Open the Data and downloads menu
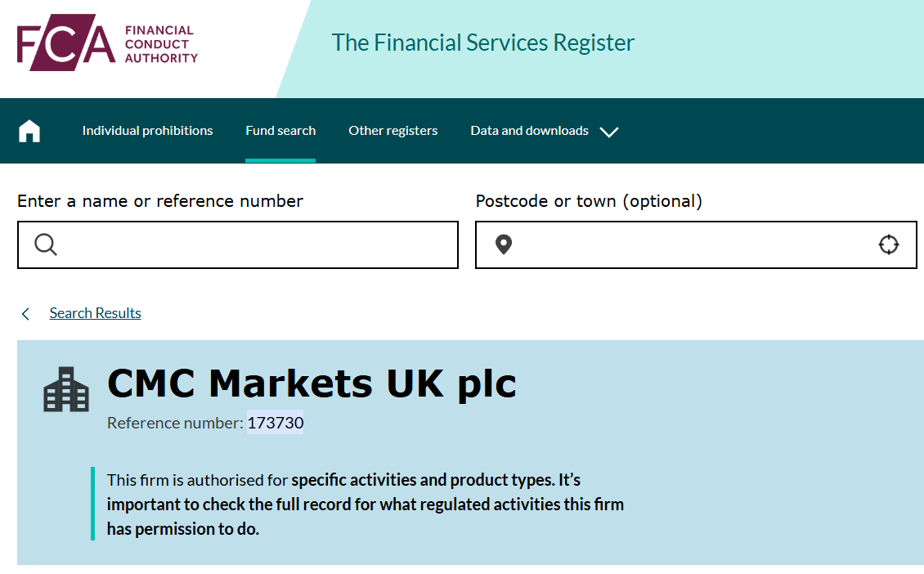Screen dimensions: 924x574 tap(529, 131)
